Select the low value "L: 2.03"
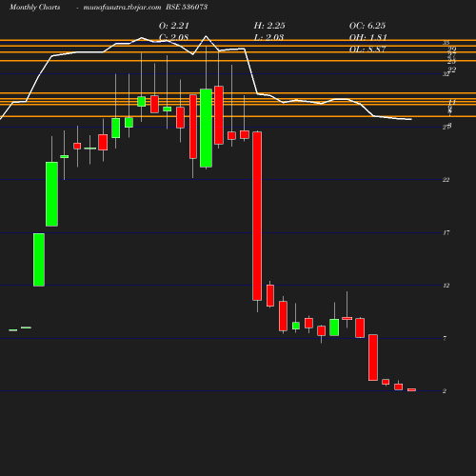476x476 pixels. pyautogui.click(x=268, y=37)
